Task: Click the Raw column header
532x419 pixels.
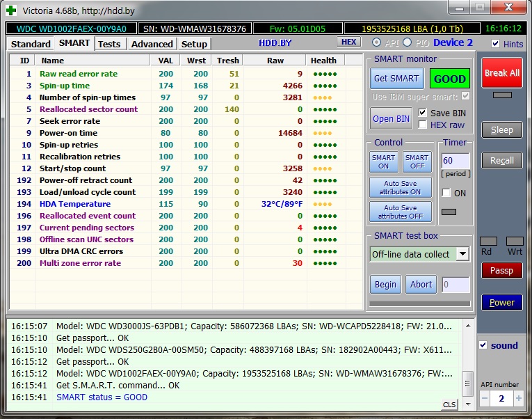Action: coord(275,61)
